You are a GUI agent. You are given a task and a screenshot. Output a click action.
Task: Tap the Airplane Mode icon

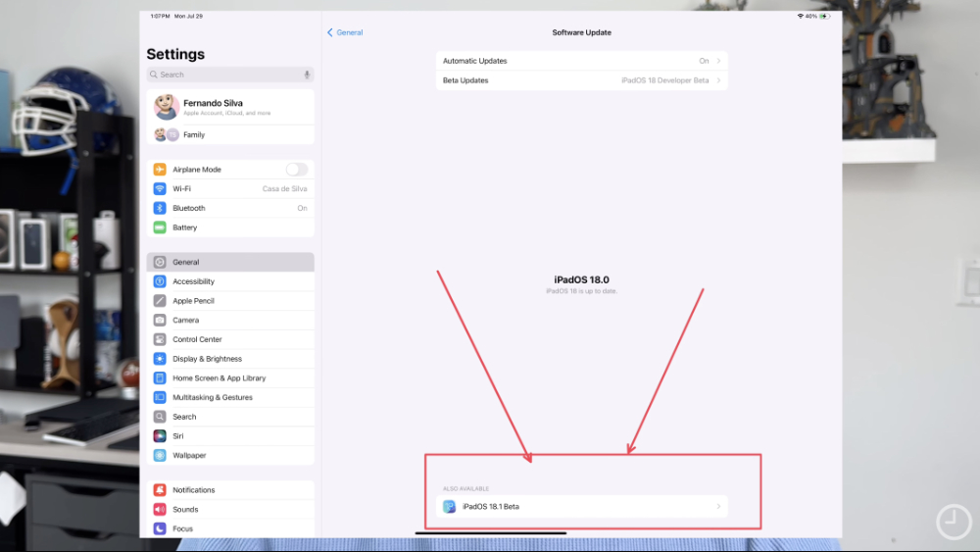pyautogui.click(x=160, y=170)
